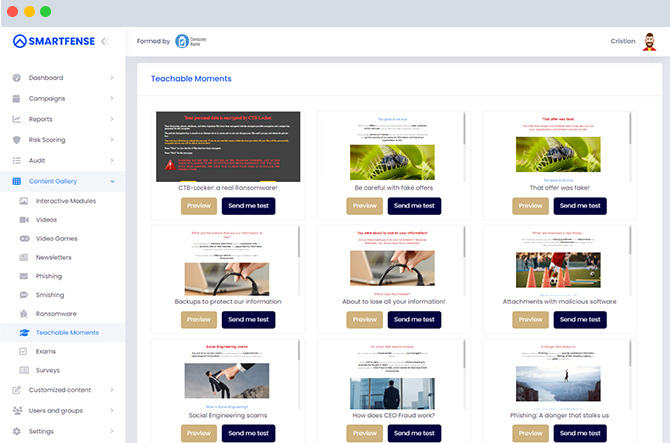Preview the CTB-Locker Ransomware moment
Image resolution: width=670 pixels, height=443 pixels.
199,206
